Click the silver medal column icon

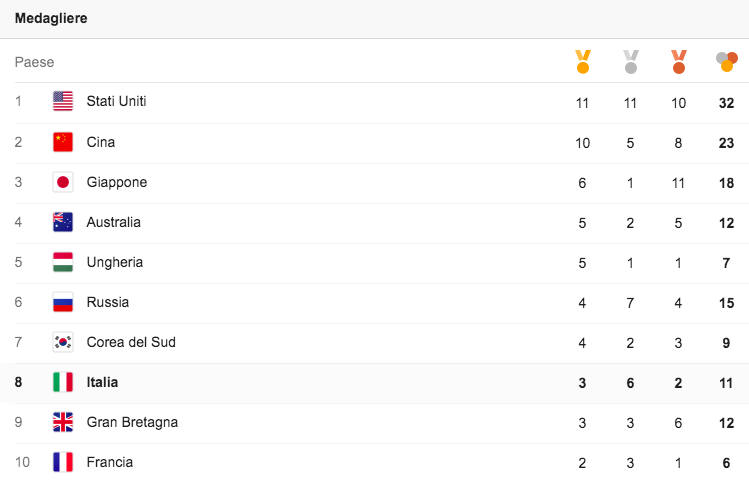(x=630, y=62)
